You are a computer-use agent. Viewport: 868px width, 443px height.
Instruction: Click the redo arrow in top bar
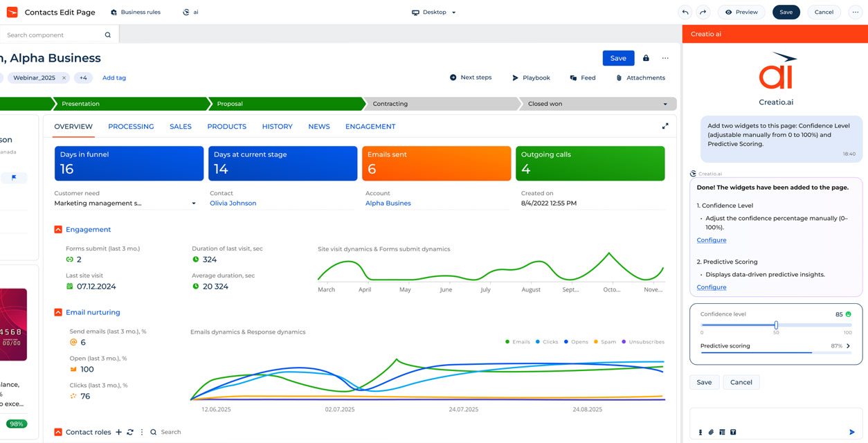703,12
